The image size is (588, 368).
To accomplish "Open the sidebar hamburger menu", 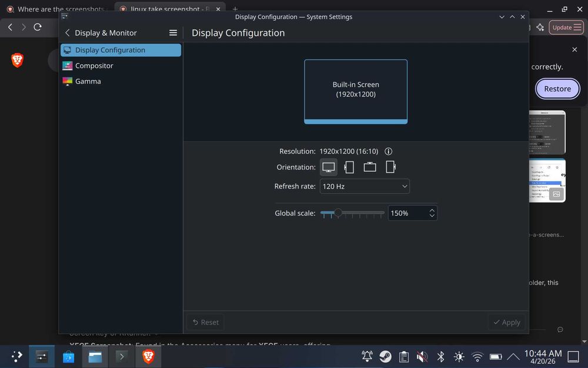I will (x=173, y=32).
